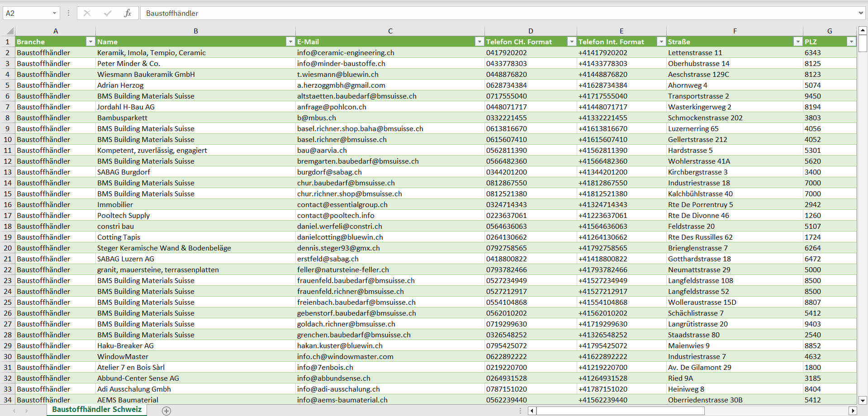Open the Name Box dropdown arrow

[x=54, y=13]
